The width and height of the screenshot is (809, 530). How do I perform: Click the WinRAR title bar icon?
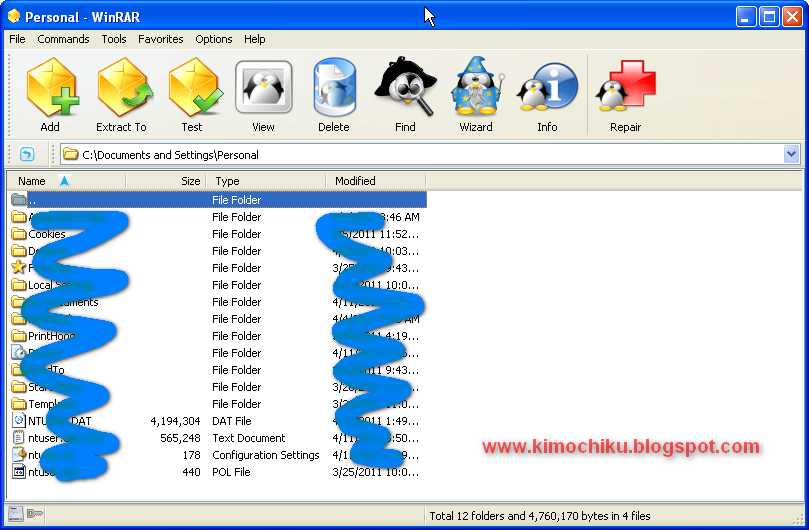(14, 16)
